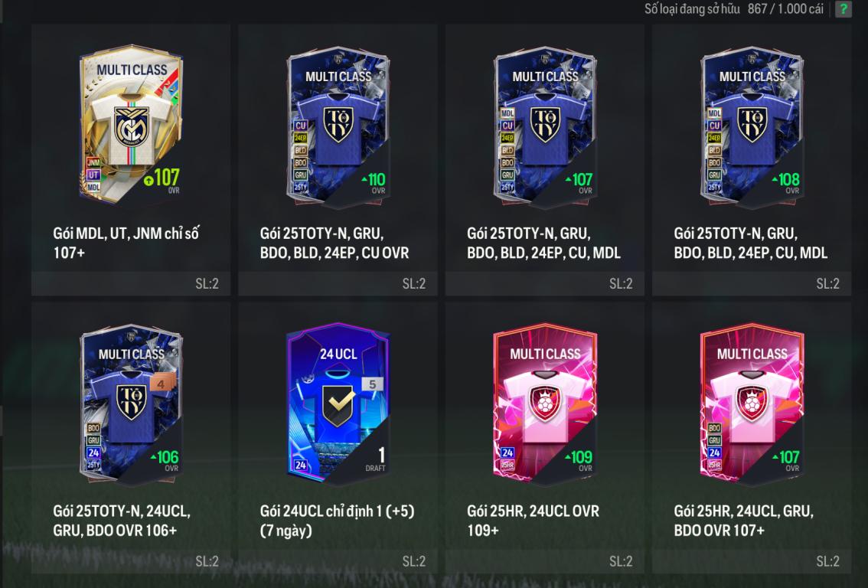Image resolution: width=868 pixels, height=588 pixels.
Task: Open the 'Gói 25TOTY-N, 24UCL, GRU, BDO OVR 106+' title
Action: [x=122, y=521]
